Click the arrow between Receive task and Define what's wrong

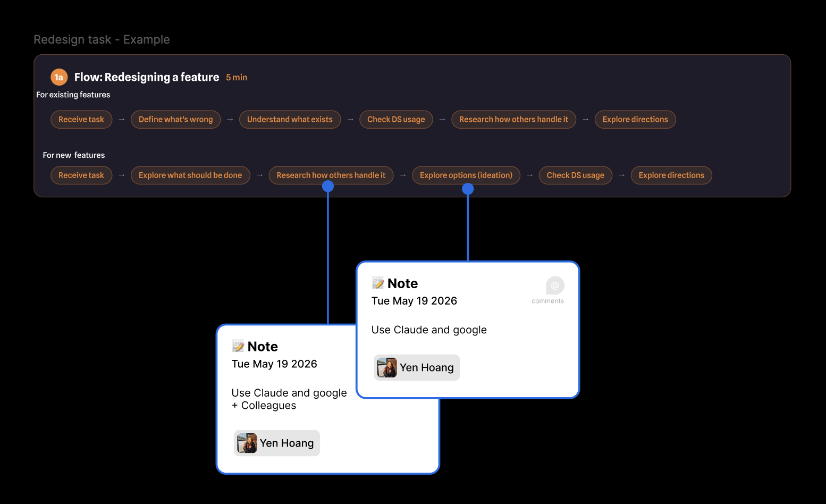[x=122, y=119]
